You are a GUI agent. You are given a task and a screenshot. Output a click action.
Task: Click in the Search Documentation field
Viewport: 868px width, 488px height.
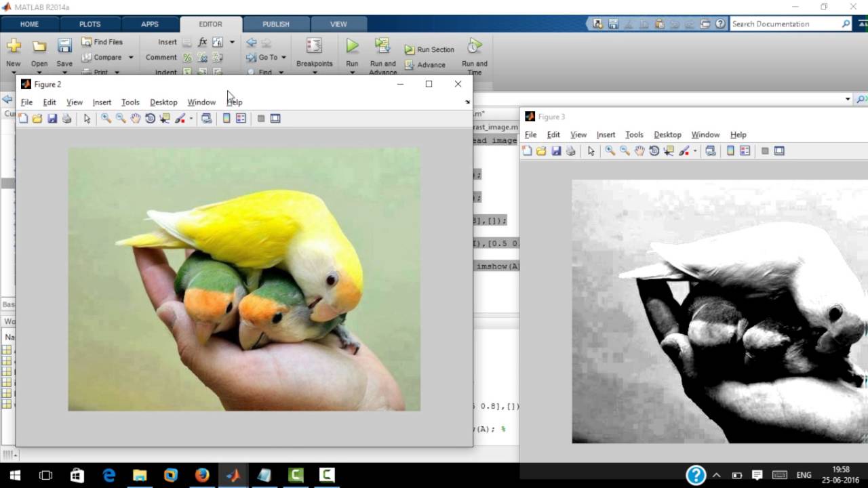pos(791,24)
